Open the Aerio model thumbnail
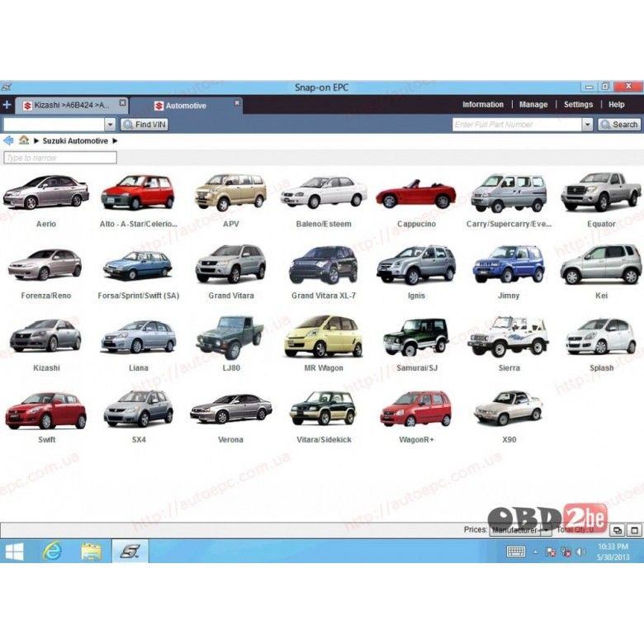644x644 pixels. [x=46, y=192]
